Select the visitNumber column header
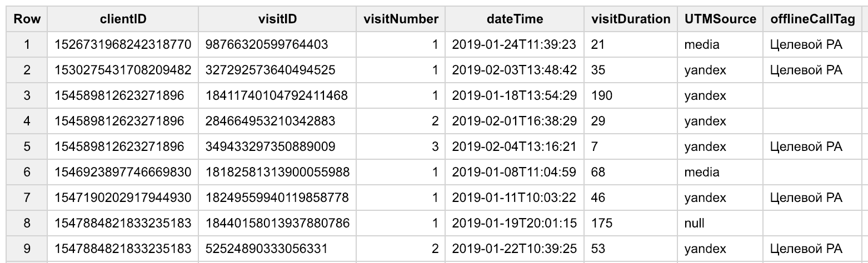Screen dimensions: 868x263 (x=401, y=19)
